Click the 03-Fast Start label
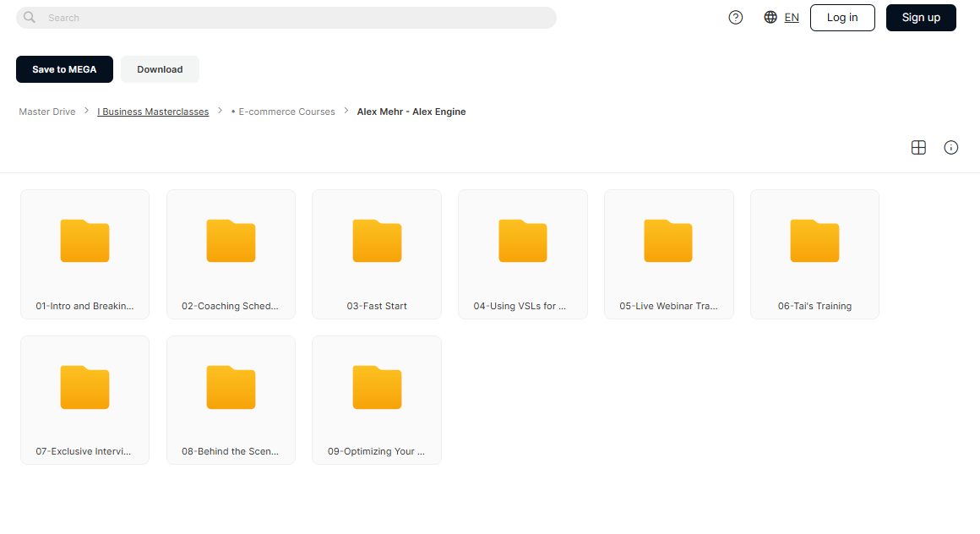980x534 pixels. coord(377,306)
